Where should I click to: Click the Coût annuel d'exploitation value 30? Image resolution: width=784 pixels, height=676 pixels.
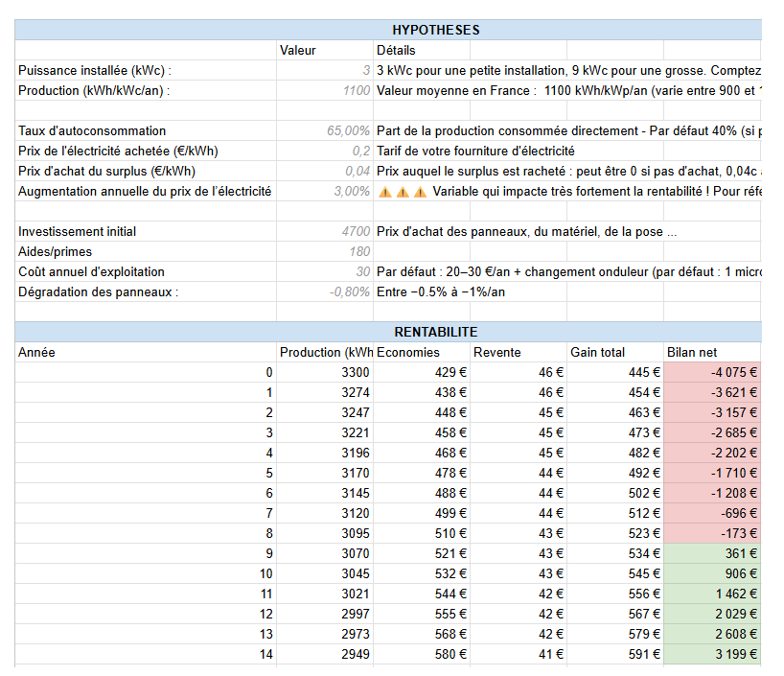(x=325, y=271)
